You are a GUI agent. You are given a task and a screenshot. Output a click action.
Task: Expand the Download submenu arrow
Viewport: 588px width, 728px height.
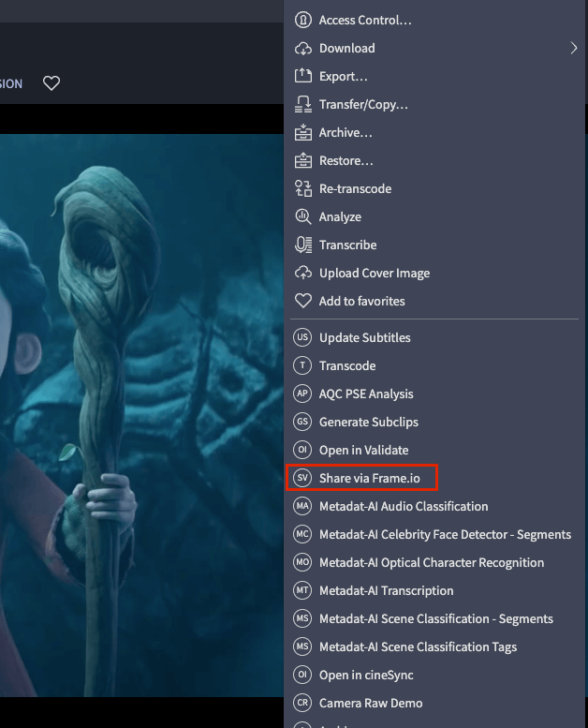click(x=574, y=49)
